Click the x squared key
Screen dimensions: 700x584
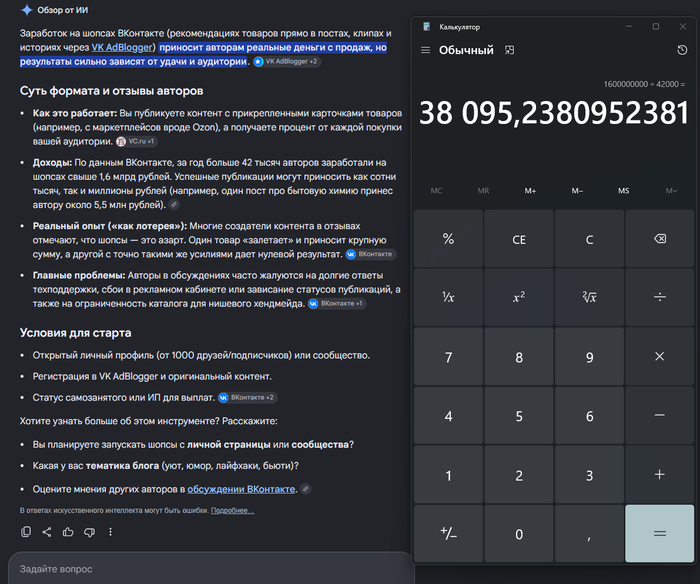click(x=519, y=297)
